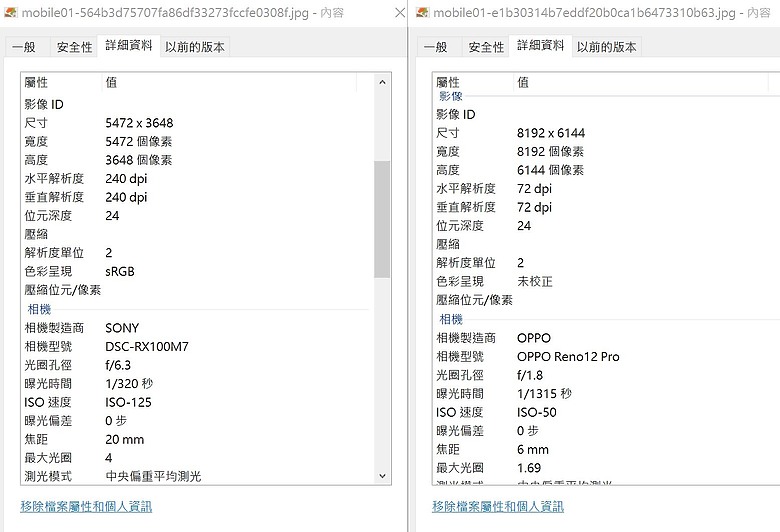The height and width of the screenshot is (532, 780).
Task: Click file icon in left window title bar
Action: 10,12
